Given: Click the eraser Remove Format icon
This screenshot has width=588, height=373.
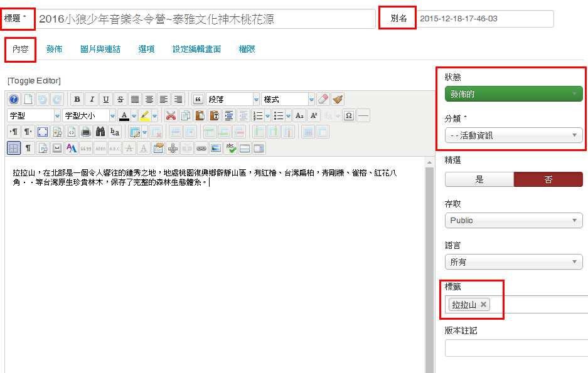Looking at the screenshot, I should 323,100.
